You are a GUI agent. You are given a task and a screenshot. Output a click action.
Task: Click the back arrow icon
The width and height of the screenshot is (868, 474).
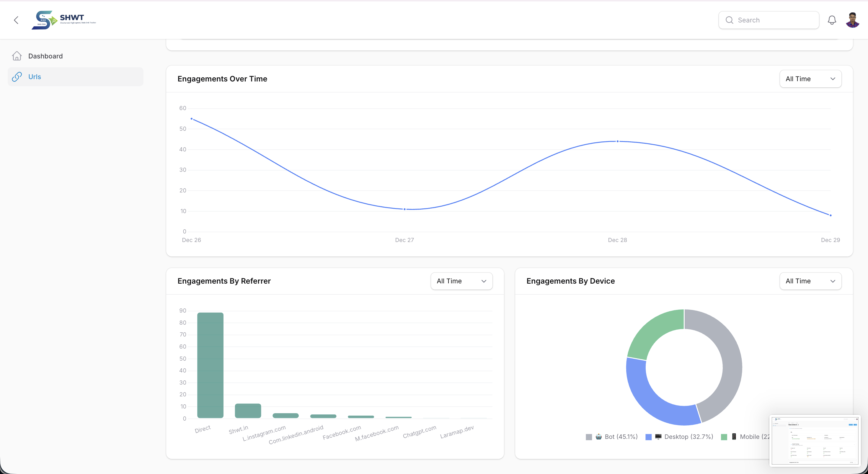[16, 20]
